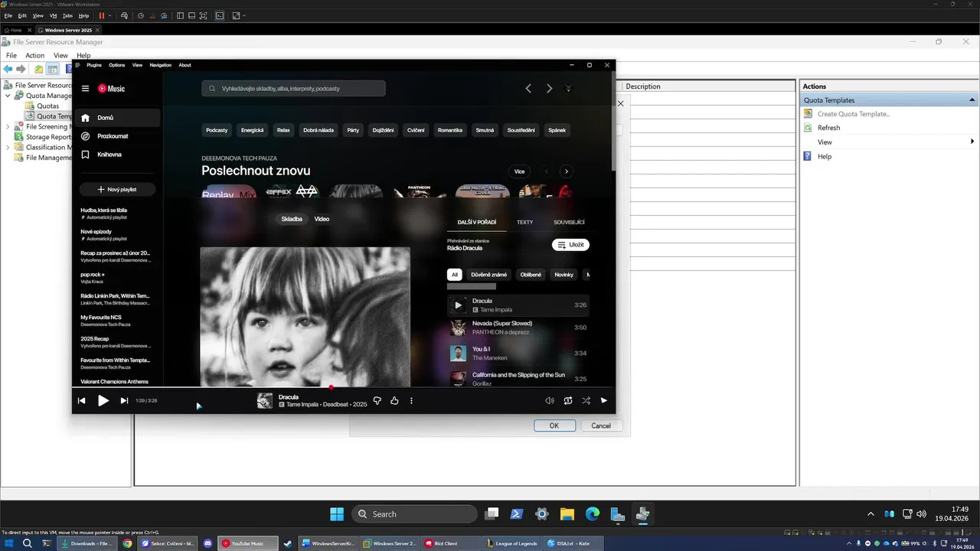Show next carousel items with right chevron
This screenshot has width=980, height=551.
click(x=567, y=171)
